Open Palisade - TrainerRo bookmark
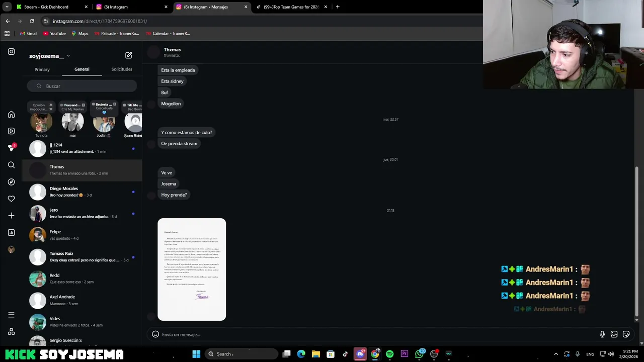The width and height of the screenshot is (644, 362). (117, 33)
